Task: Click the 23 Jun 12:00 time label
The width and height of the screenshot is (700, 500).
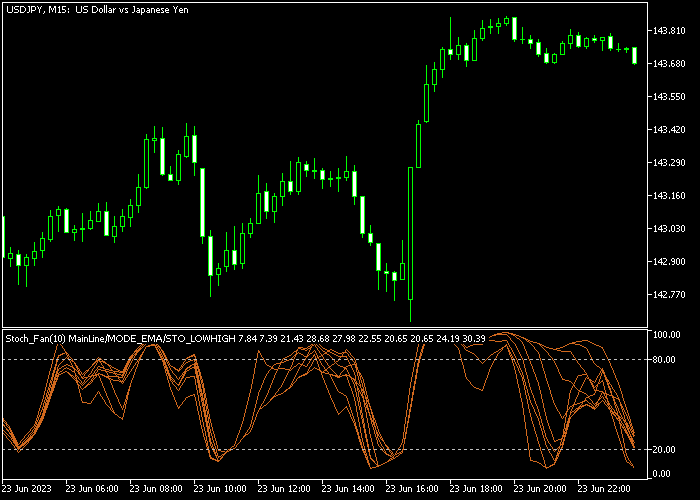Action: tap(284, 489)
